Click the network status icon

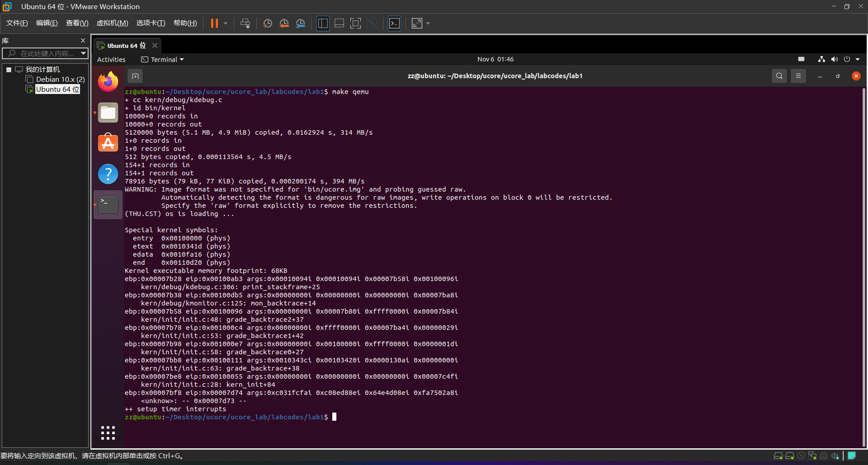pos(822,59)
